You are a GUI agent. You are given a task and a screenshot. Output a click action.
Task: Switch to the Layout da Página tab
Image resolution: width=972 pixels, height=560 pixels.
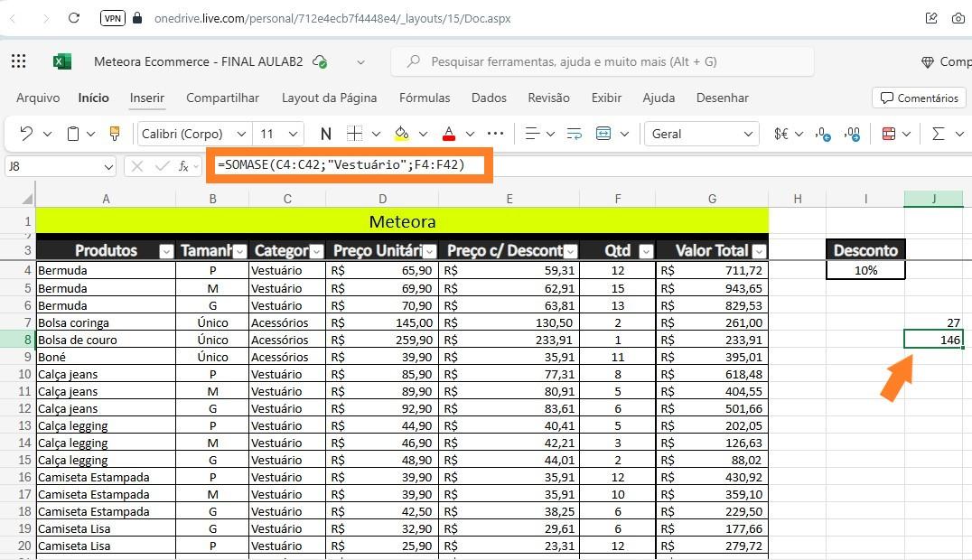[x=329, y=98]
